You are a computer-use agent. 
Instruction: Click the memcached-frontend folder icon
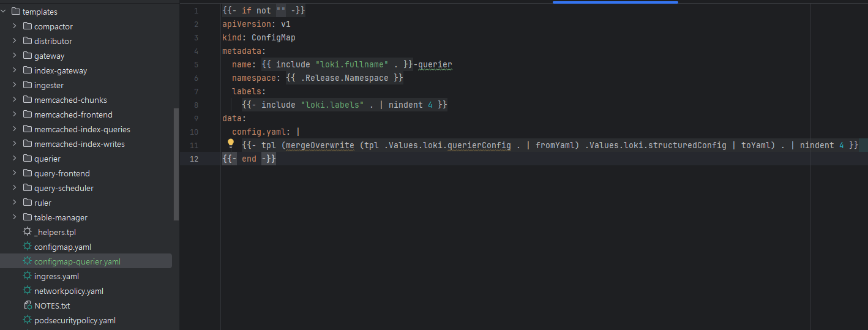coord(28,114)
